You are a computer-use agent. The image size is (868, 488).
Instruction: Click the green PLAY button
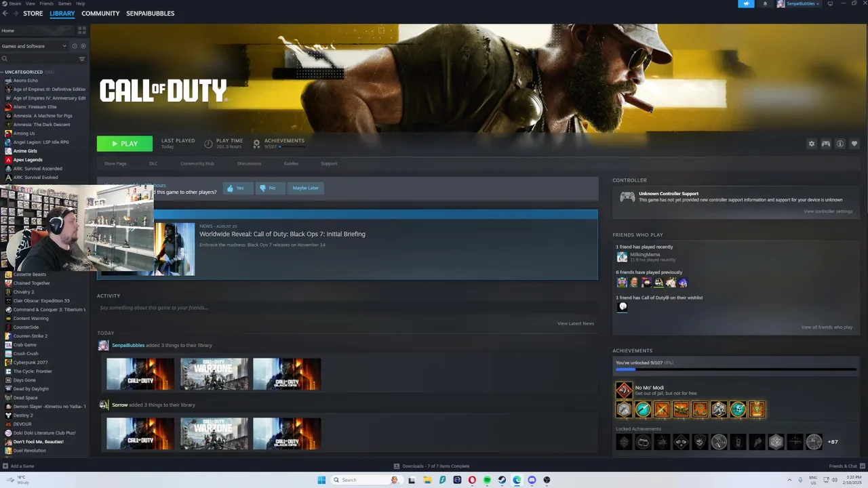124,144
